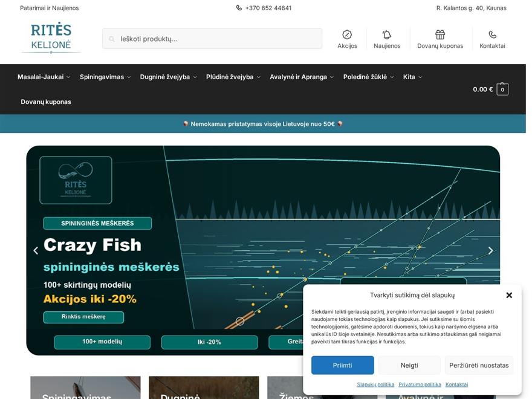The height and width of the screenshot is (399, 532).
Task: Focus the Ieškoti produktų search field
Action: click(212, 39)
